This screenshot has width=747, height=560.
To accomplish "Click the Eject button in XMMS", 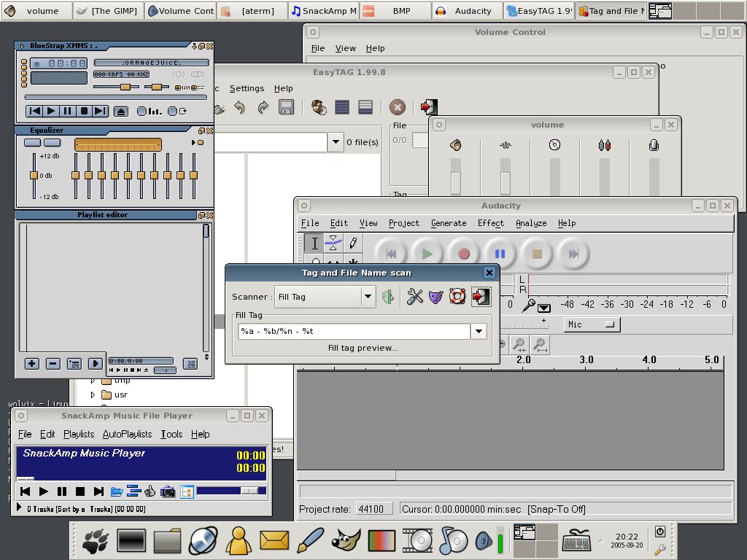I will 121,112.
